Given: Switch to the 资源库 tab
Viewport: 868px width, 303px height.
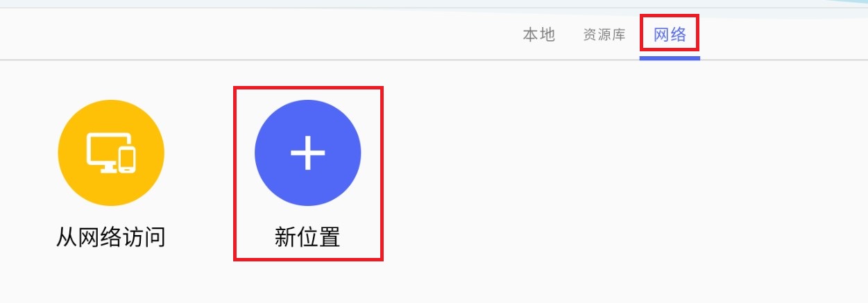Looking at the screenshot, I should 604,35.
